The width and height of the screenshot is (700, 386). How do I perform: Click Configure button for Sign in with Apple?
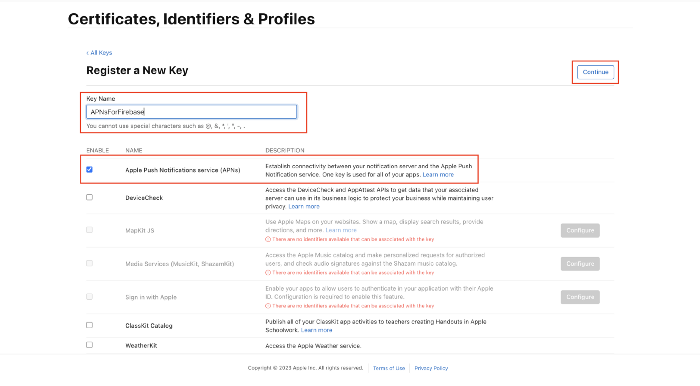pyautogui.click(x=580, y=297)
